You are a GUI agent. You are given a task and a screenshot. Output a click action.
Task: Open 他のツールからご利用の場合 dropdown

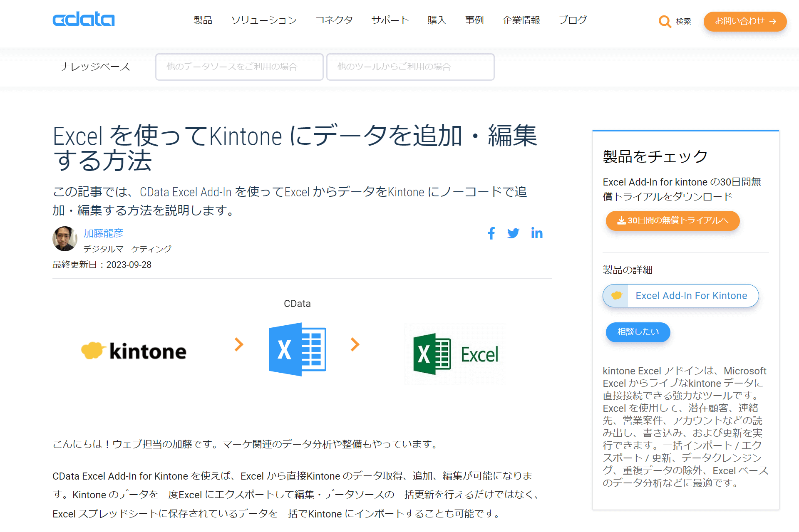pos(410,67)
